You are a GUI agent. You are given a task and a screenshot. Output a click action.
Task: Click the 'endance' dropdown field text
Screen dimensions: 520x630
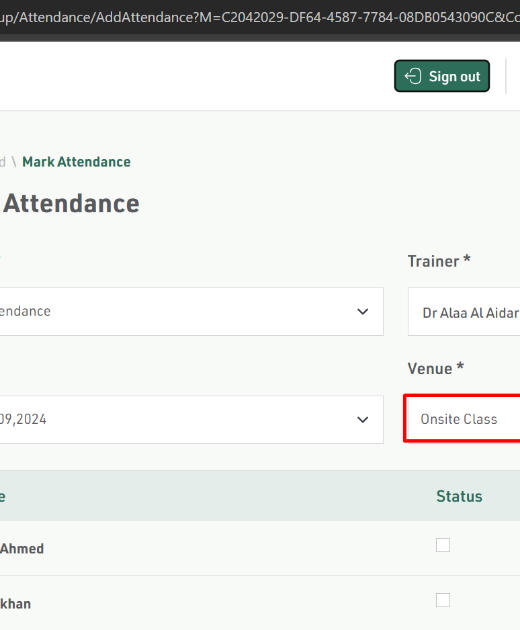(x=25, y=311)
